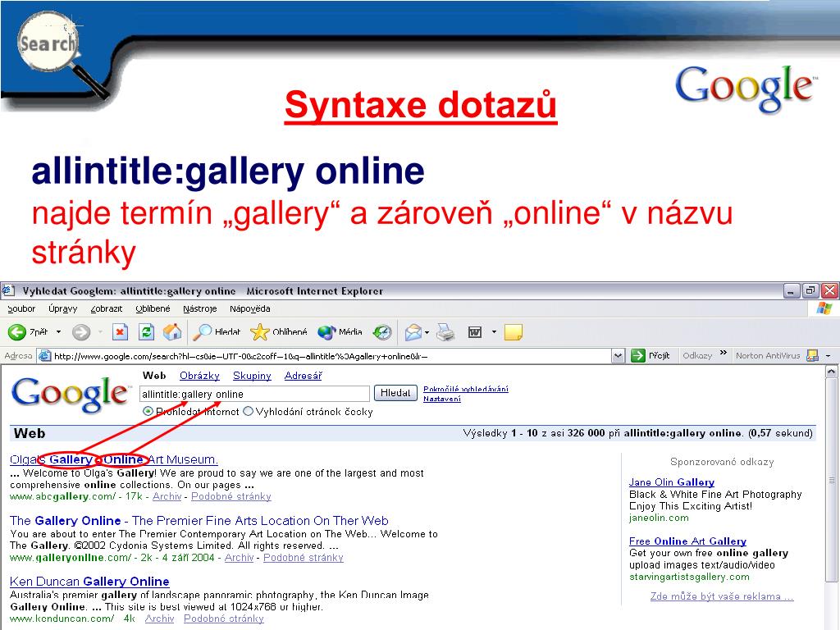
Task: Open the Nastavení preferences link
Action: (442, 399)
